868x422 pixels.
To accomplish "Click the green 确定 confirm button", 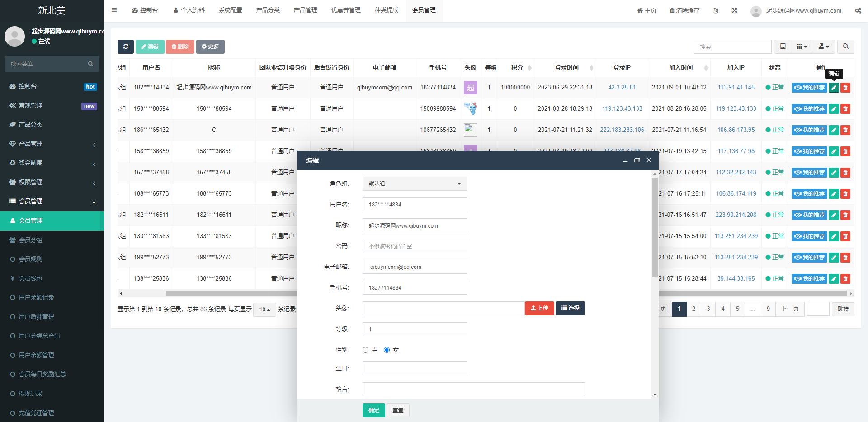I will pyautogui.click(x=373, y=410).
